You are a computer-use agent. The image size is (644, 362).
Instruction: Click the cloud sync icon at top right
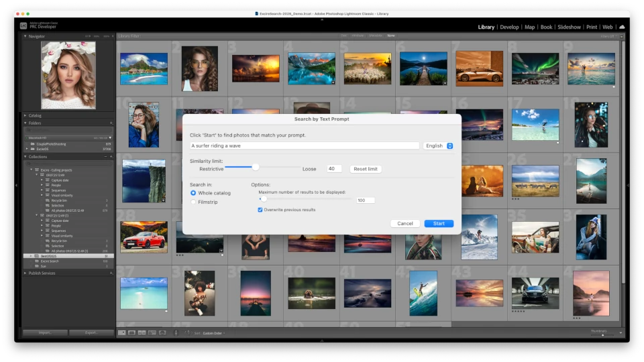(622, 27)
